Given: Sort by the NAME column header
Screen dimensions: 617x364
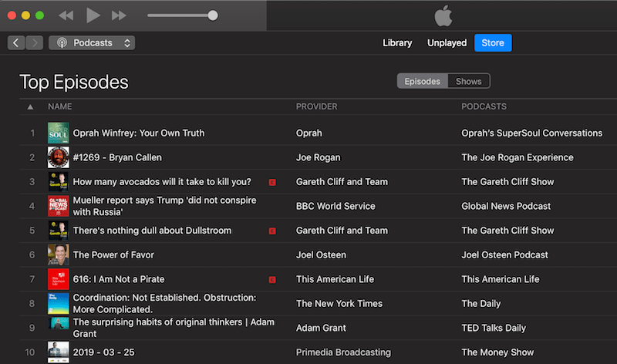Looking at the screenshot, I should [60, 106].
